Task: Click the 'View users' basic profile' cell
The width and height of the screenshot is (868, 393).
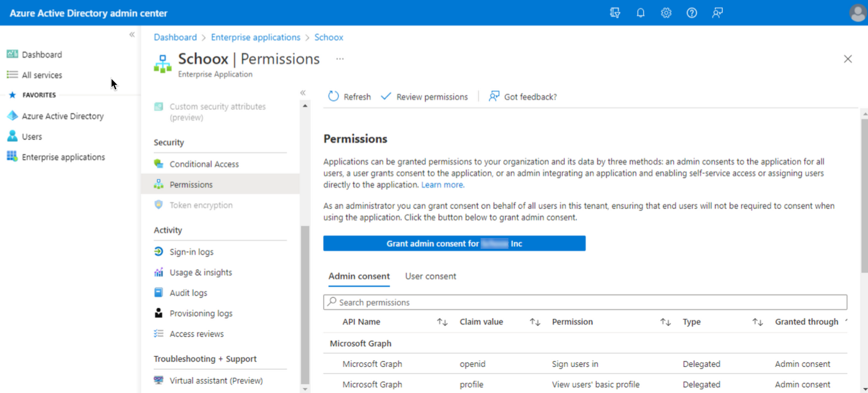Action: (596, 384)
